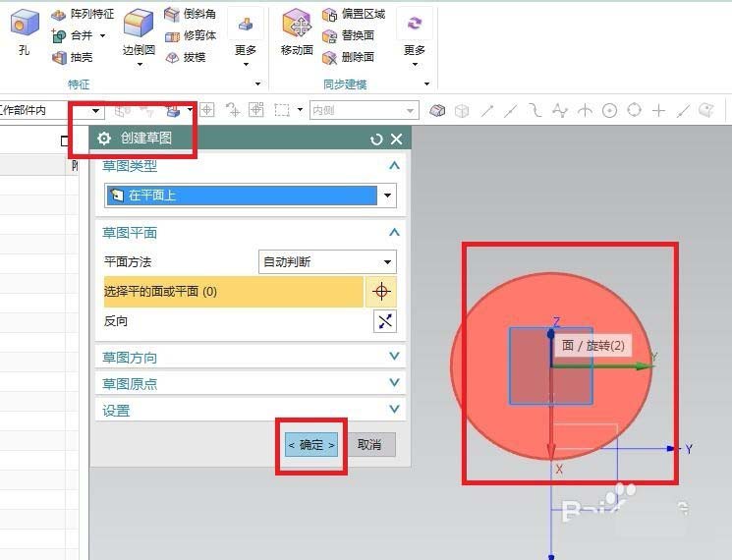Collapse the 草图类型 section

(394, 165)
